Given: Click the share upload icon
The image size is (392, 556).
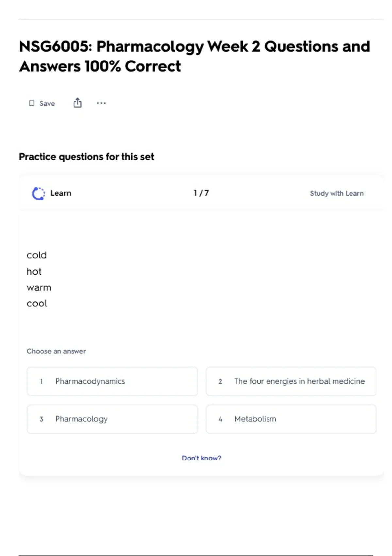Looking at the screenshot, I should [77, 103].
